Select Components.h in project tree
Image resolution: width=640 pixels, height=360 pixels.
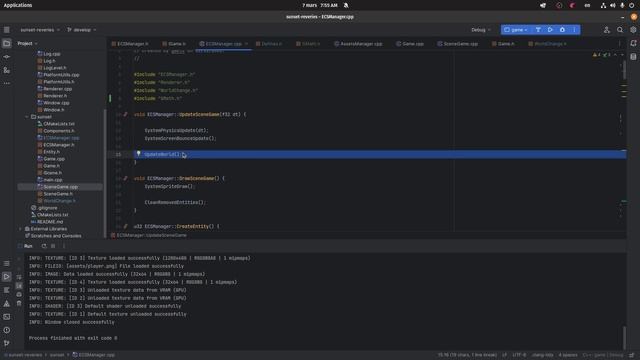56,131
